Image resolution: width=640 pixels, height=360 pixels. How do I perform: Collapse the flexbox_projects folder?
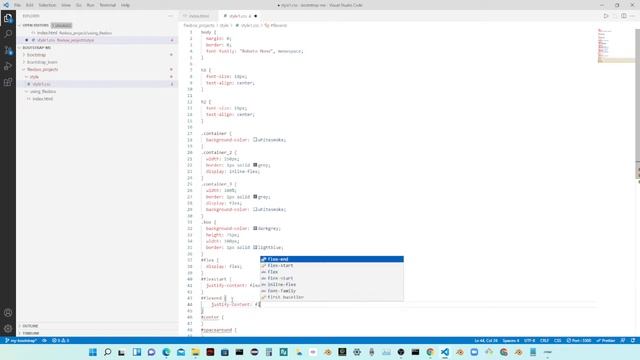tap(42, 69)
